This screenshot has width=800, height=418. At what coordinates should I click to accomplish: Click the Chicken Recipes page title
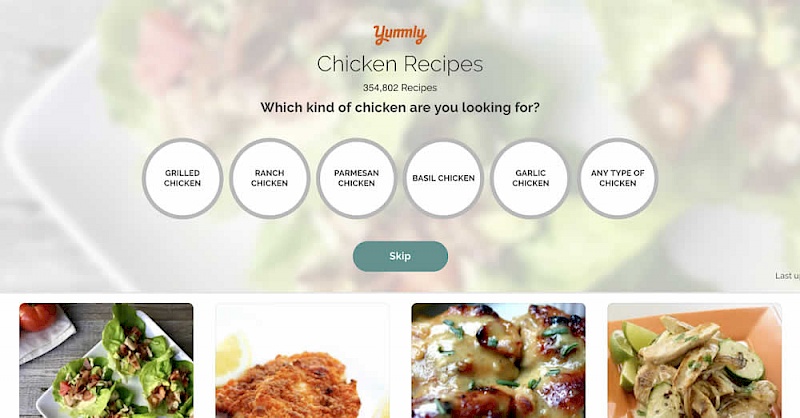400,64
